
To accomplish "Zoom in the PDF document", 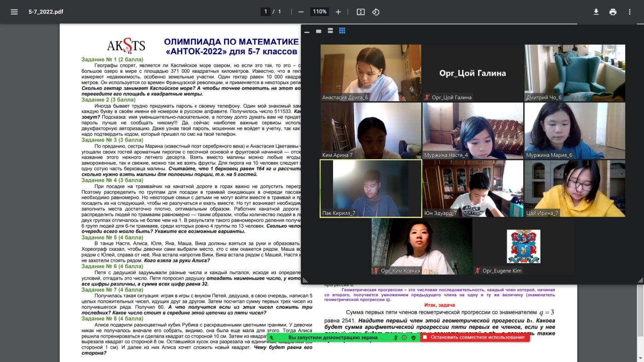I will click(x=338, y=12).
